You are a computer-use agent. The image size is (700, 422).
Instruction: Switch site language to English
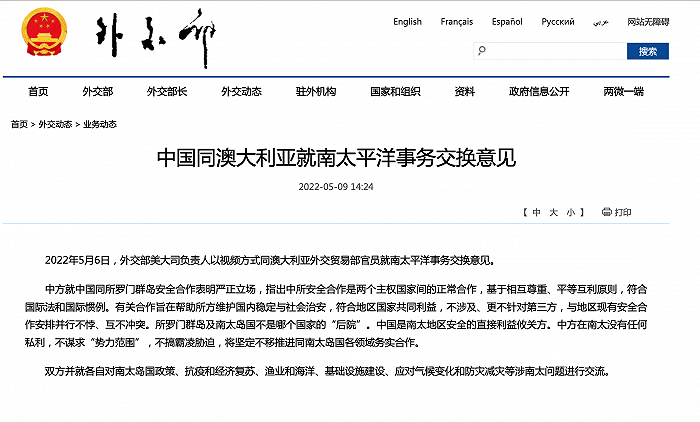407,21
